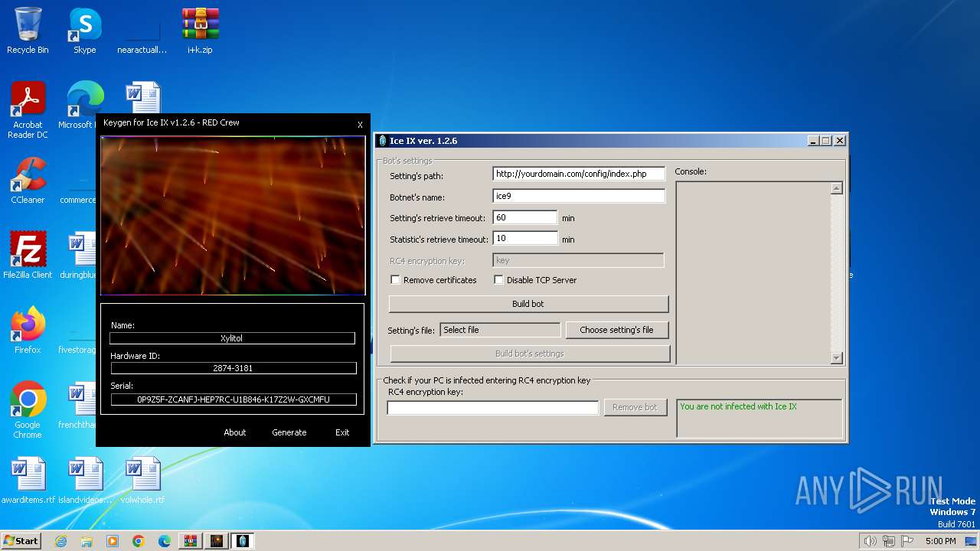980x551 pixels.
Task: Click the keygen Name field
Action: tap(232, 338)
